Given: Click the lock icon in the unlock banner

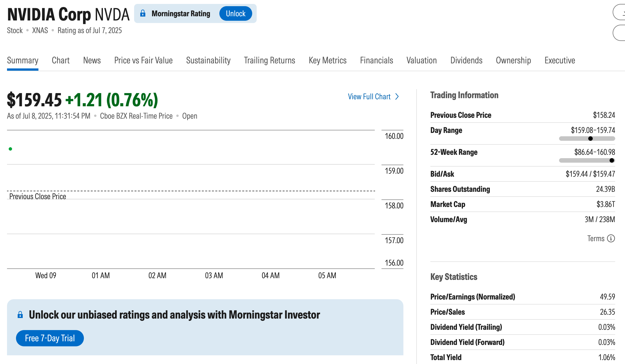Looking at the screenshot, I should pyautogui.click(x=20, y=315).
